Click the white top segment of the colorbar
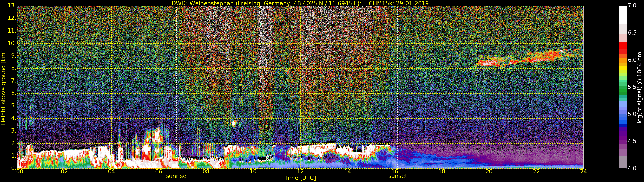644x182 pixels. 623,15
